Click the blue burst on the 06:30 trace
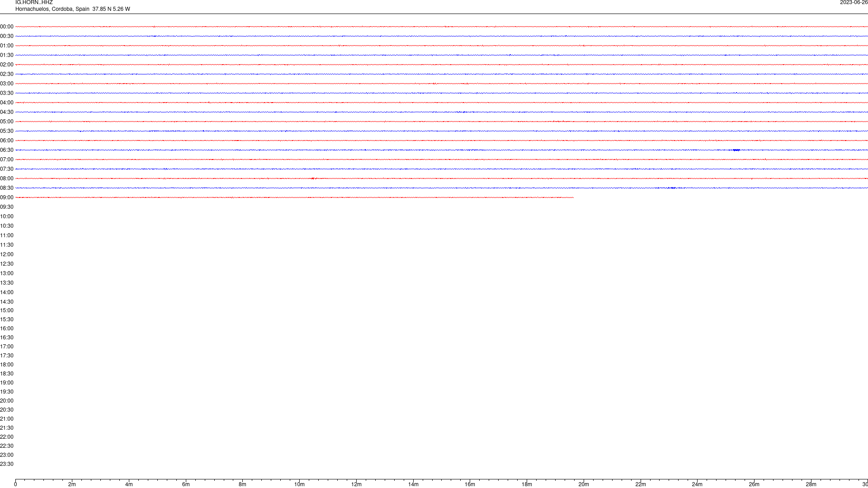This screenshot has height=488, width=868. [x=736, y=150]
